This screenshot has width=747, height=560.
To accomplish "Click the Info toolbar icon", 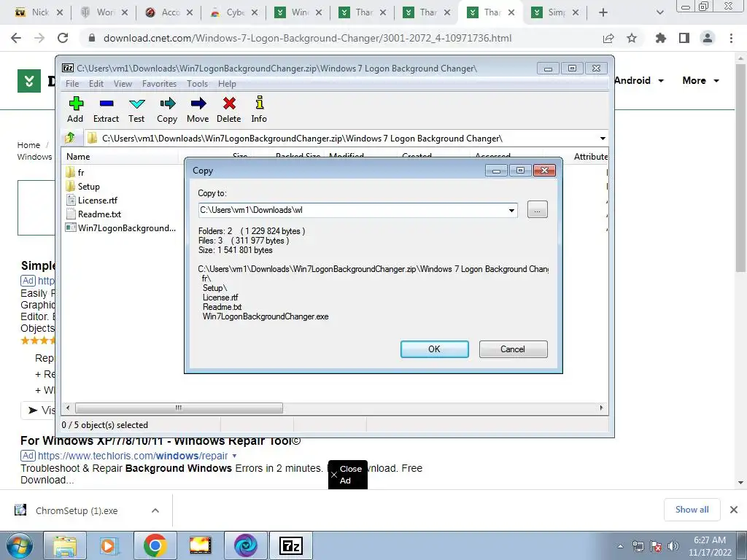I will pyautogui.click(x=259, y=109).
